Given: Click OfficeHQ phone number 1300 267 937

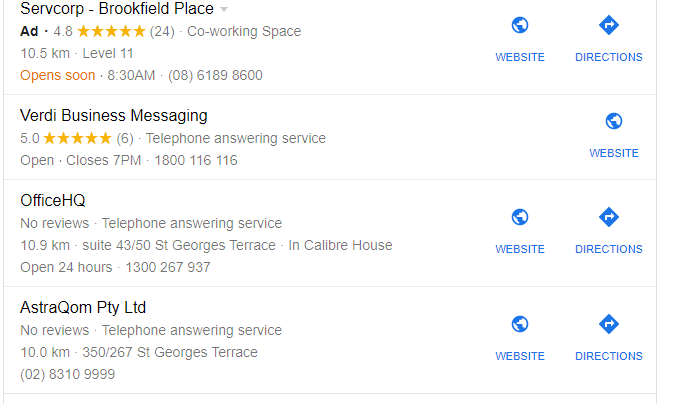Looking at the screenshot, I should point(168,267).
